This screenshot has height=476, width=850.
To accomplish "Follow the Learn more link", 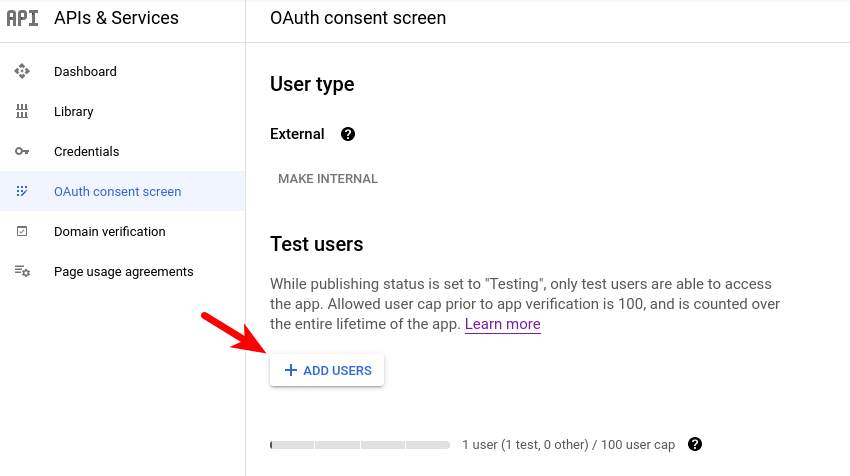I will point(502,324).
